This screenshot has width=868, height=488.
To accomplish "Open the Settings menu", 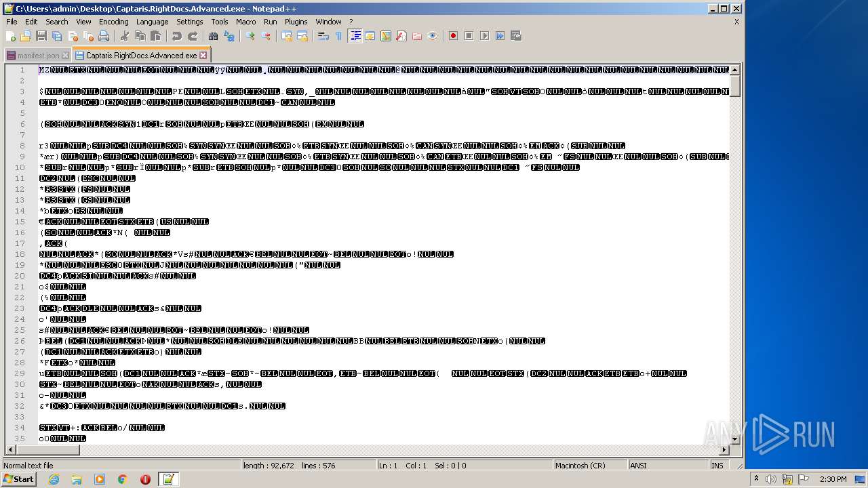I will [189, 22].
